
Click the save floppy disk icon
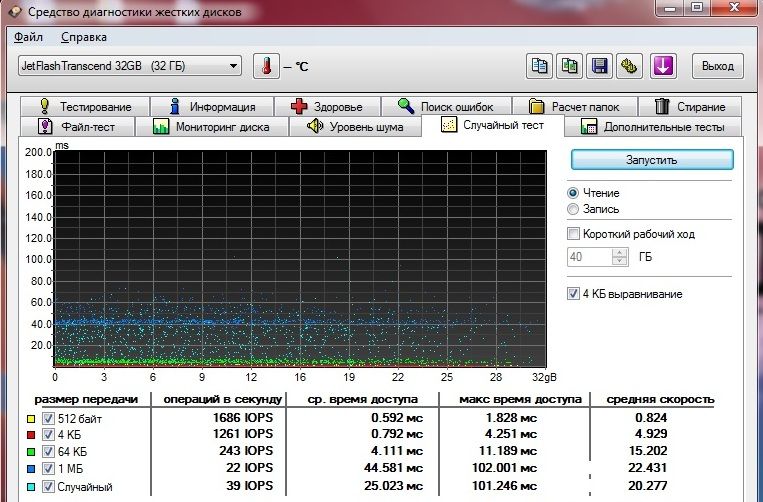600,67
